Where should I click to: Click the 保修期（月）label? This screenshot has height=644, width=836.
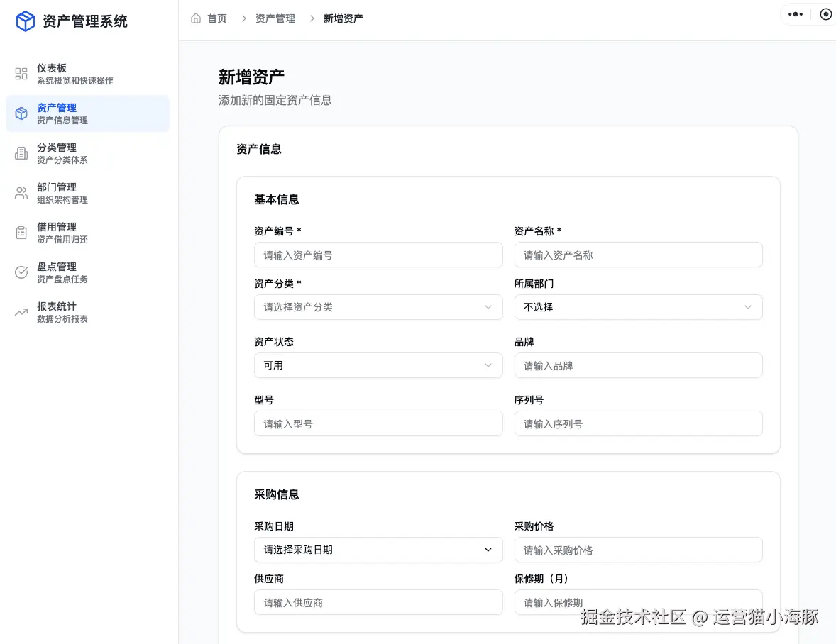[x=541, y=579]
